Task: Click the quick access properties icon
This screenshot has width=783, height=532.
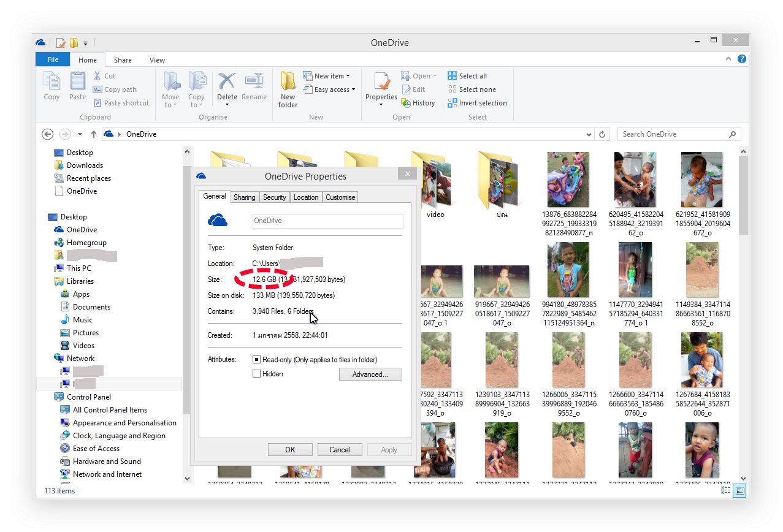Action: coord(61,43)
